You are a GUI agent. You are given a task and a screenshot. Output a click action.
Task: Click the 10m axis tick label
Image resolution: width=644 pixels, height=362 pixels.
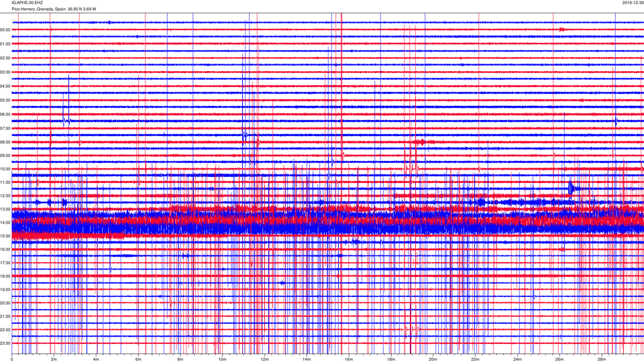[222, 359]
